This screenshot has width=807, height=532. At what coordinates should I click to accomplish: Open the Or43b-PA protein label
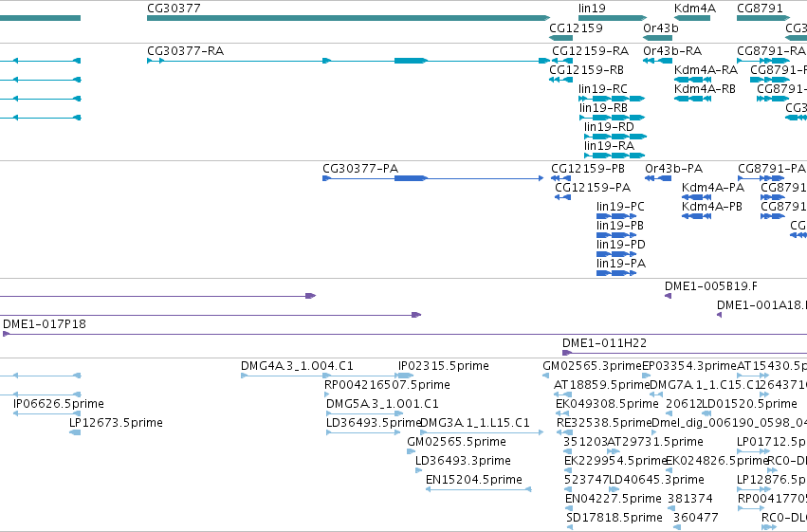tap(673, 168)
